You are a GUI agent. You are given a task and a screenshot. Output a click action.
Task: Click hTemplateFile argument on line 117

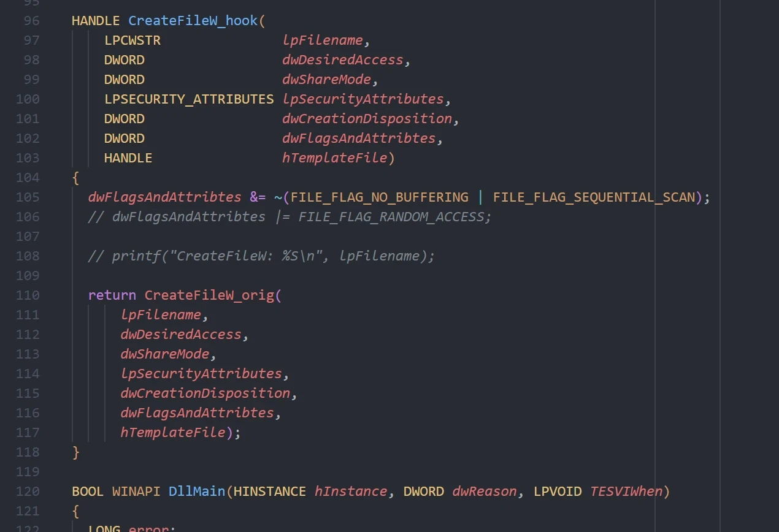pos(173,433)
